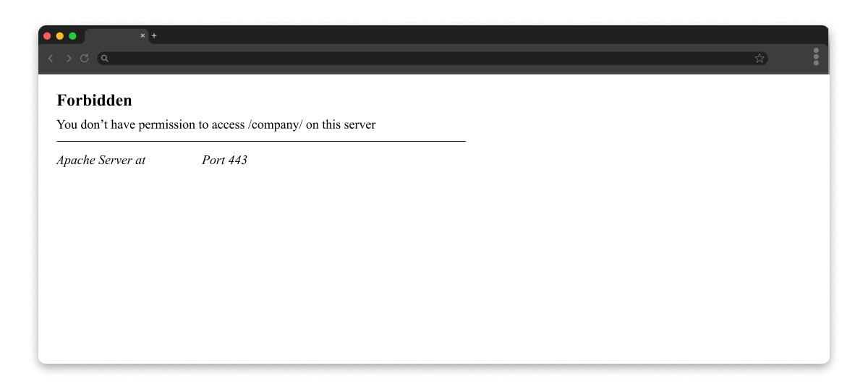Click the /company/ path in message
Viewport: 868px width, 389px height.
pyautogui.click(x=275, y=124)
